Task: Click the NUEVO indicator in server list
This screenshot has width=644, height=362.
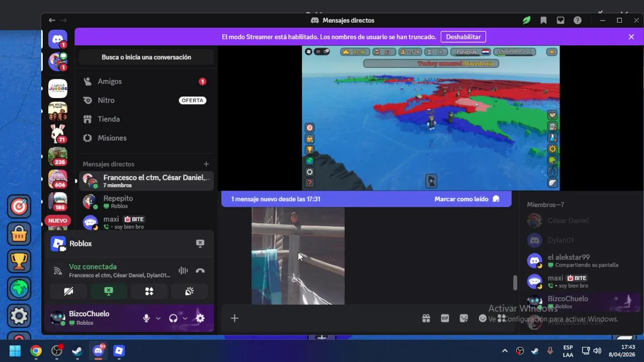Action: tap(58, 221)
